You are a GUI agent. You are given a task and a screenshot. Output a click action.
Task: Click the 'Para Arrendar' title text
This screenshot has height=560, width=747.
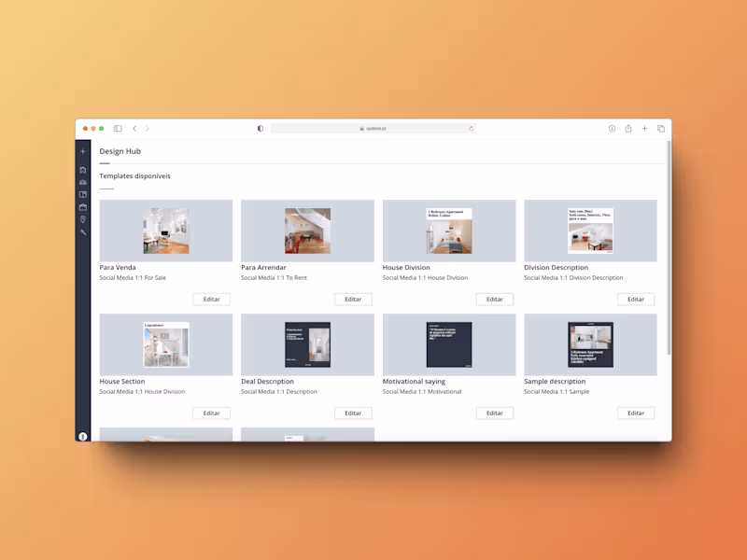pos(263,267)
